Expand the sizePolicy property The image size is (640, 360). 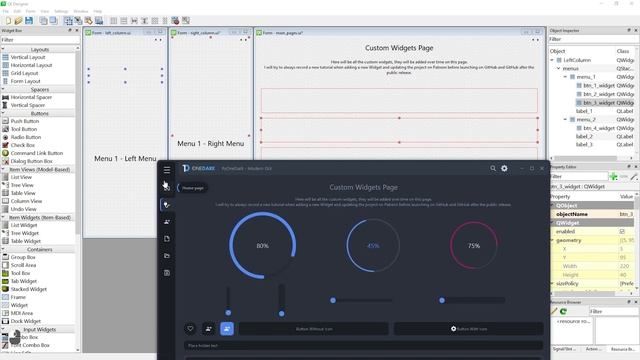(x=553, y=283)
